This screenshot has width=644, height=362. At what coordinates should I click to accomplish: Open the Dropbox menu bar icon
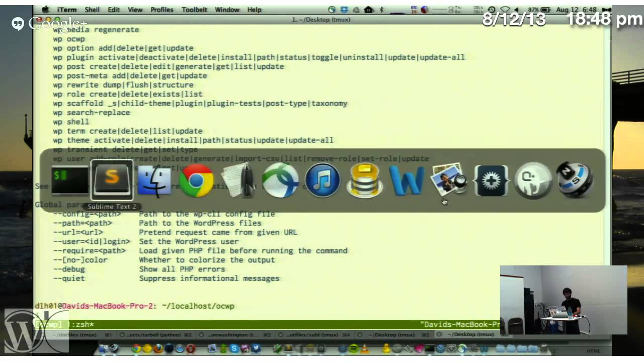coord(344,10)
